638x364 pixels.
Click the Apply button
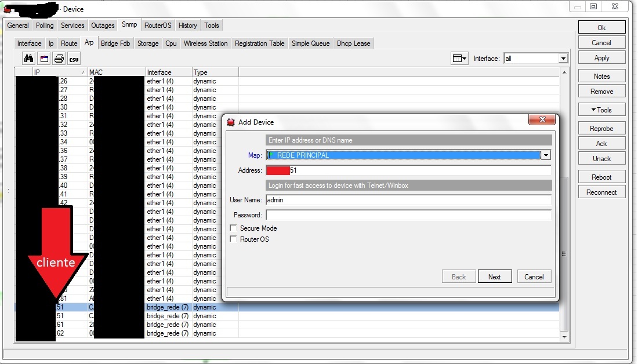point(601,58)
